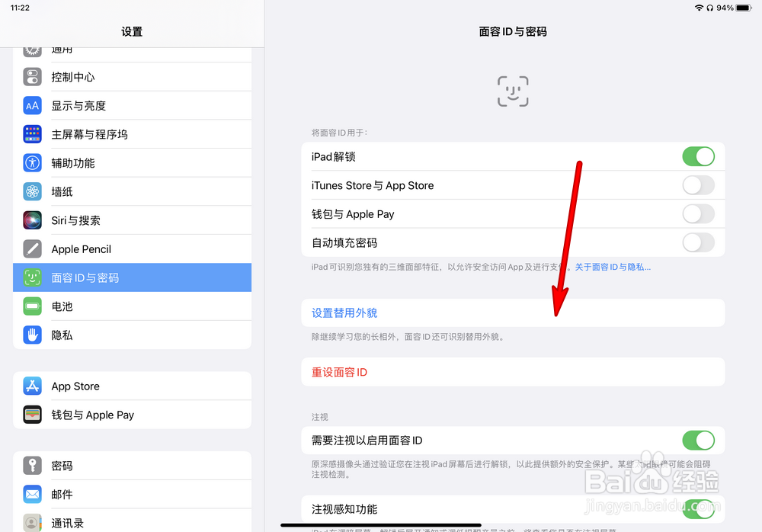Image resolution: width=762 pixels, height=532 pixels.
Task: Enable iTunes Store与App Store switch
Action: [x=698, y=185]
